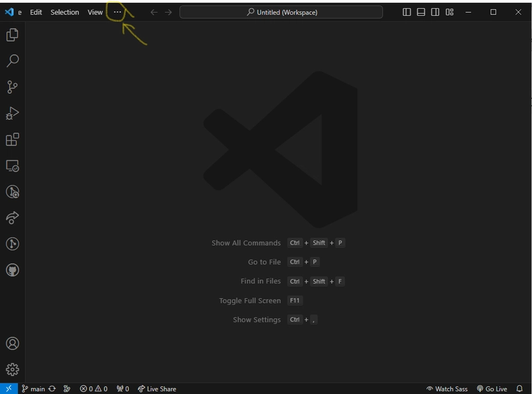Maximize the VS Code window

[493, 12]
